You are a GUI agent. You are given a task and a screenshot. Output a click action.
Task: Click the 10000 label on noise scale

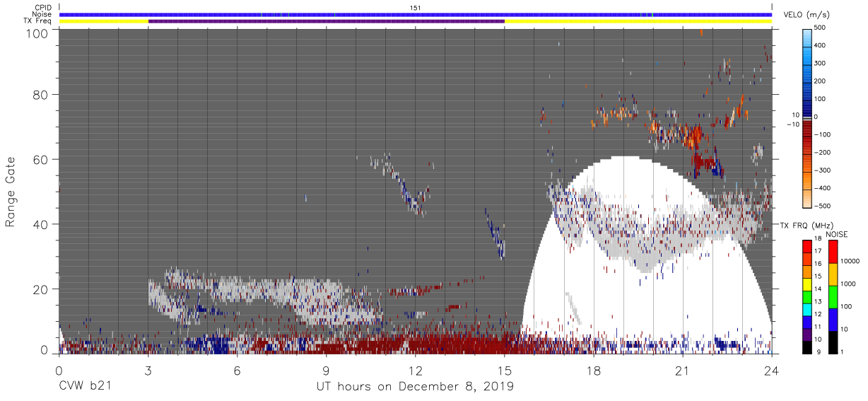[x=850, y=261]
